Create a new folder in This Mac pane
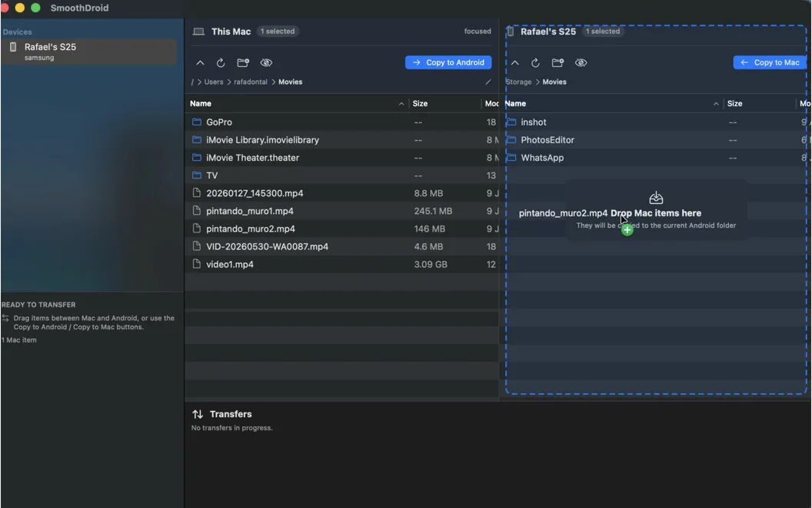 click(x=243, y=62)
